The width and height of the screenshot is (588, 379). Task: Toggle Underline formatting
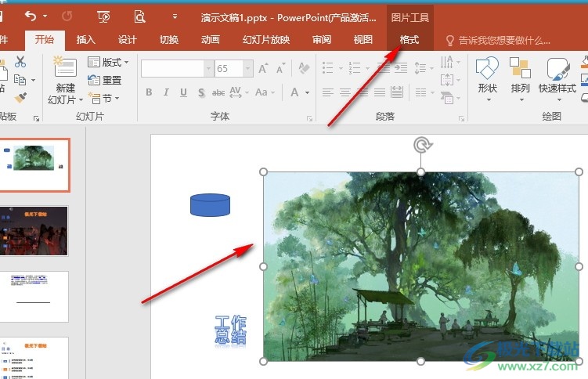point(183,92)
